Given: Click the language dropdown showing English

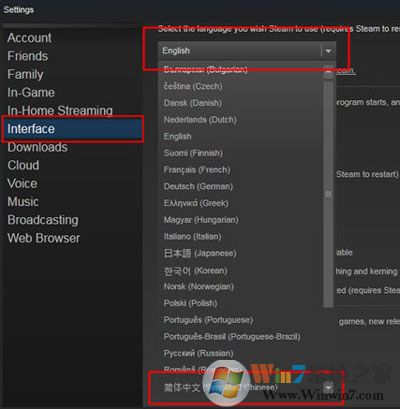Looking at the screenshot, I should (247, 51).
